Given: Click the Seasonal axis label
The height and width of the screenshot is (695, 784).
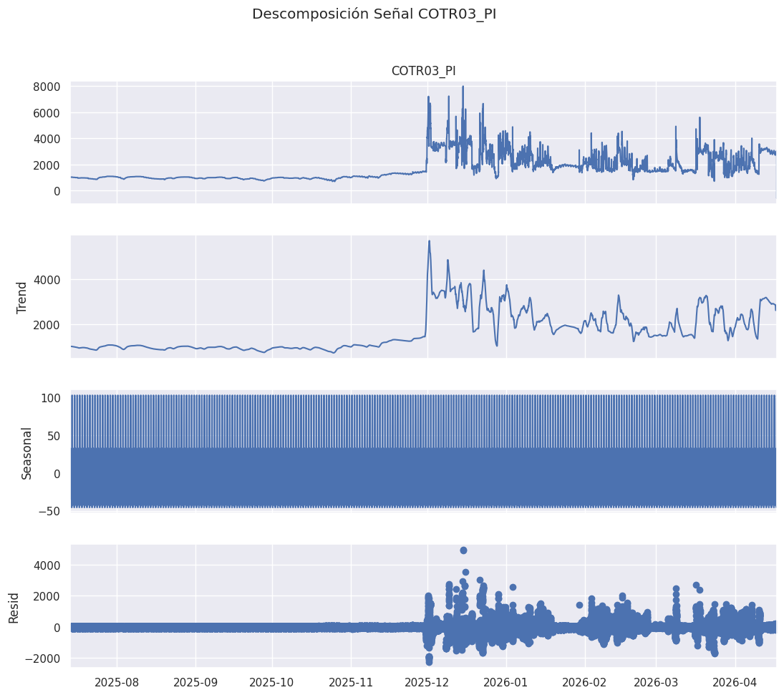Looking at the screenshot, I should [26, 454].
